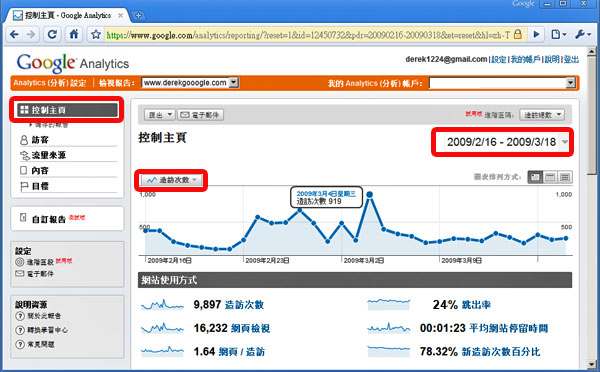Click the question icon for 常見問題
600x372 pixels.
coord(20,344)
